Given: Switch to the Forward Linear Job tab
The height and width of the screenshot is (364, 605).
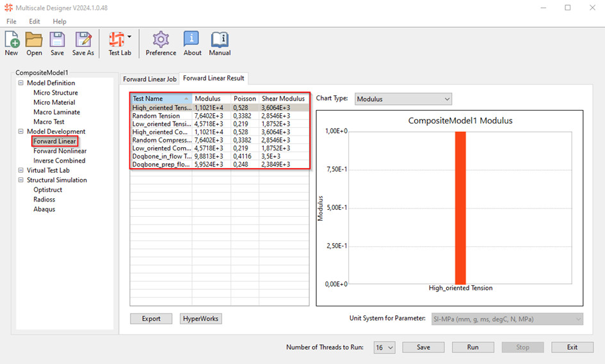Looking at the screenshot, I should point(149,79).
